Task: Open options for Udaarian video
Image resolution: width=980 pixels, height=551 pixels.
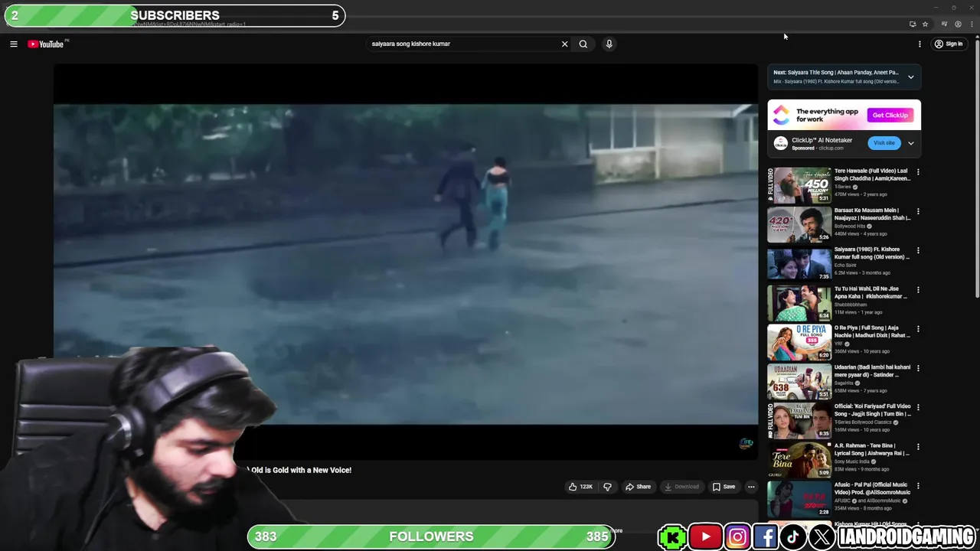Action: click(918, 368)
